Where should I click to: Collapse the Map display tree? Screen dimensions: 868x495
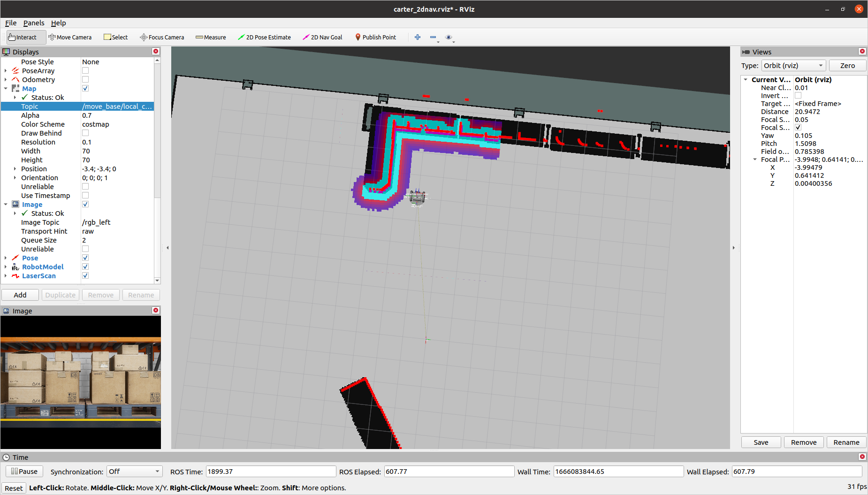[x=6, y=89]
